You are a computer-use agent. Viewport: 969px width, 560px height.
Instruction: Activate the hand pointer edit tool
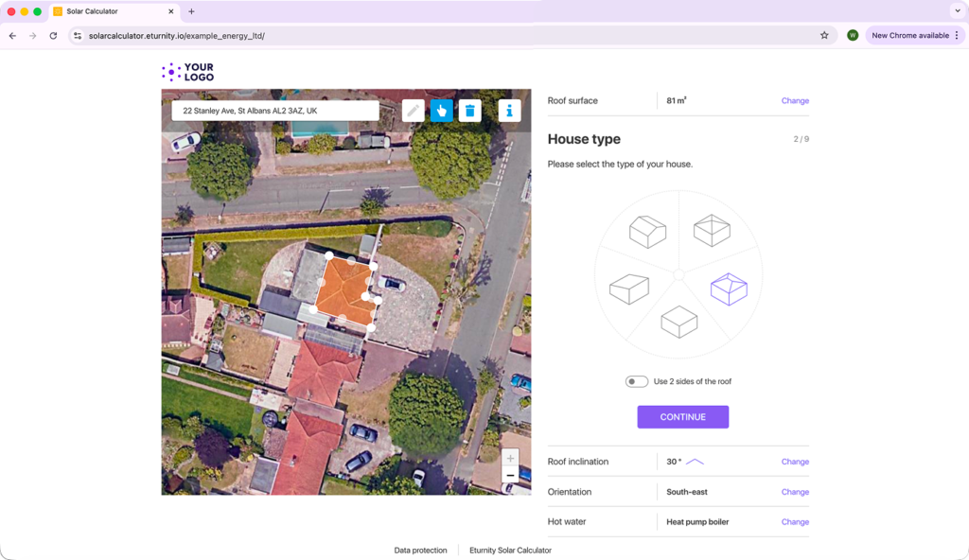441,111
